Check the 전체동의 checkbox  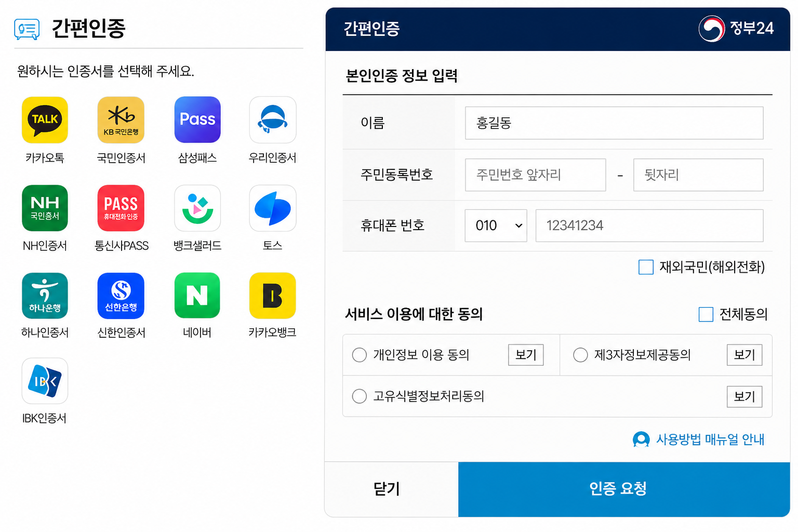(706, 314)
